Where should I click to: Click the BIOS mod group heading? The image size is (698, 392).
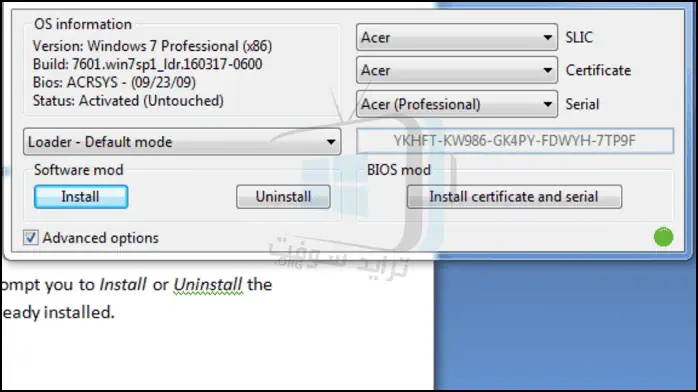399,170
